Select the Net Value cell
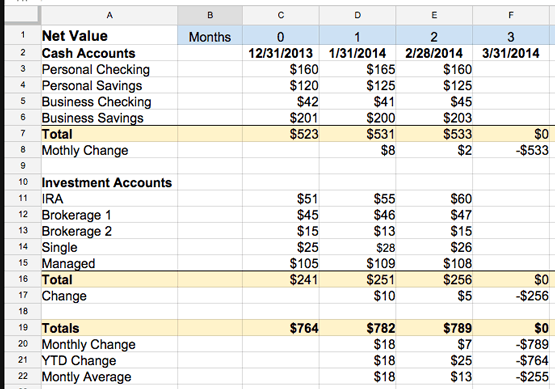The image size is (555, 389). click(109, 35)
